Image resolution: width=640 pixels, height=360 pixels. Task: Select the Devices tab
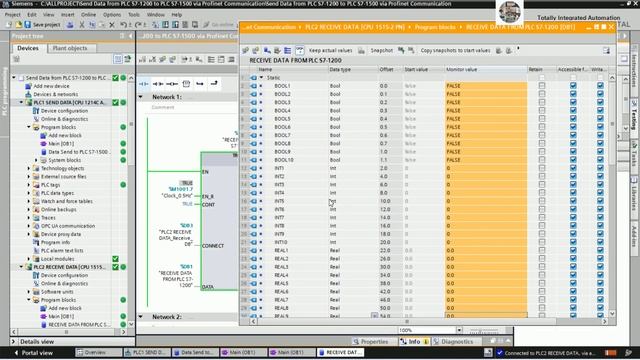pos(28,48)
